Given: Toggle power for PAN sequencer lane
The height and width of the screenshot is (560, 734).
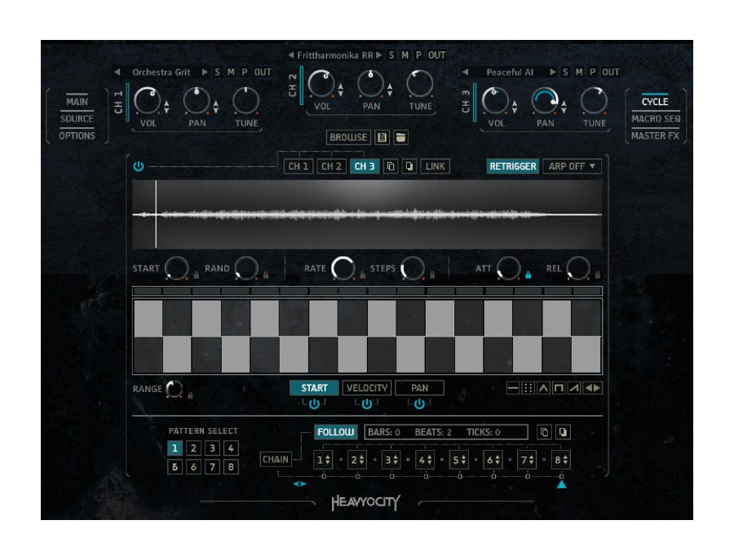Looking at the screenshot, I should tap(419, 403).
